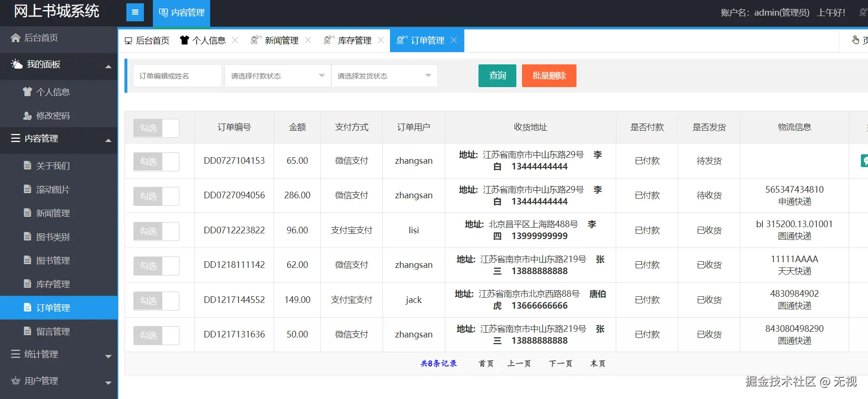Click the green chat icon in first order row
This screenshot has width=868, height=399.
click(x=864, y=160)
